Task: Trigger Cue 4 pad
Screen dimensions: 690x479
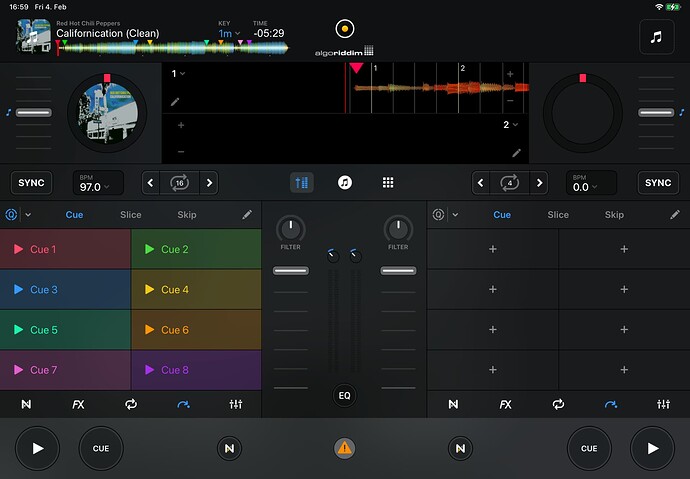Action: 196,289
